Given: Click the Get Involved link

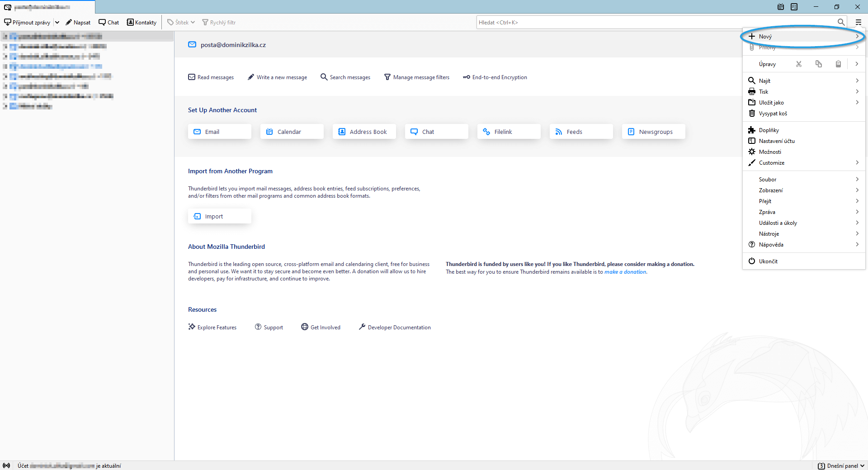Looking at the screenshot, I should (321, 327).
